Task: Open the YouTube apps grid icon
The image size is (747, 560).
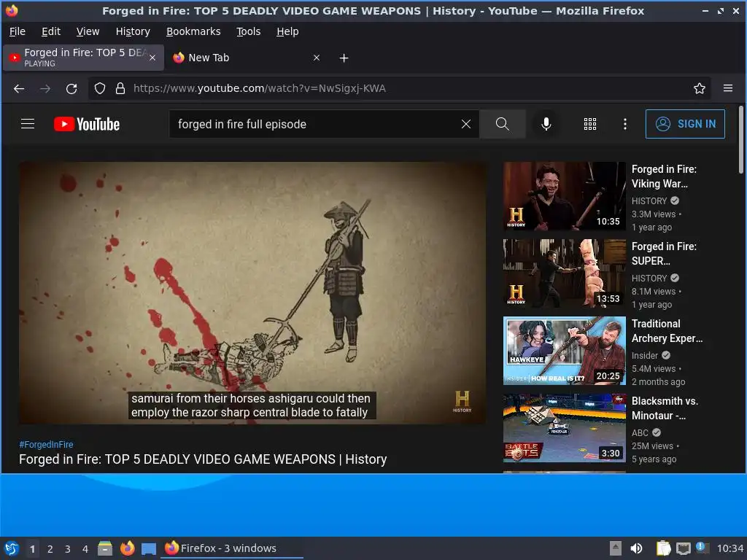Action: (x=589, y=124)
